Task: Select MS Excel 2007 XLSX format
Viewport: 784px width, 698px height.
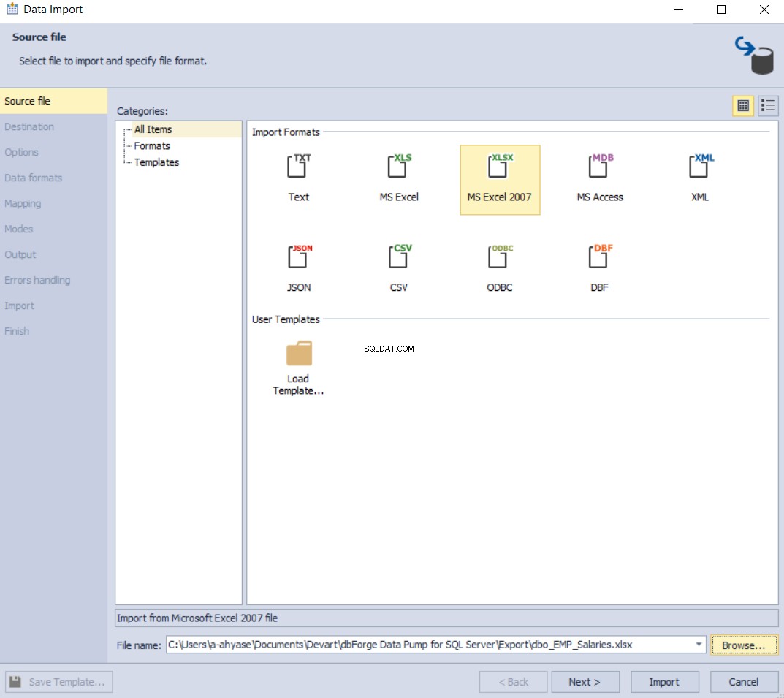Action: [500, 180]
